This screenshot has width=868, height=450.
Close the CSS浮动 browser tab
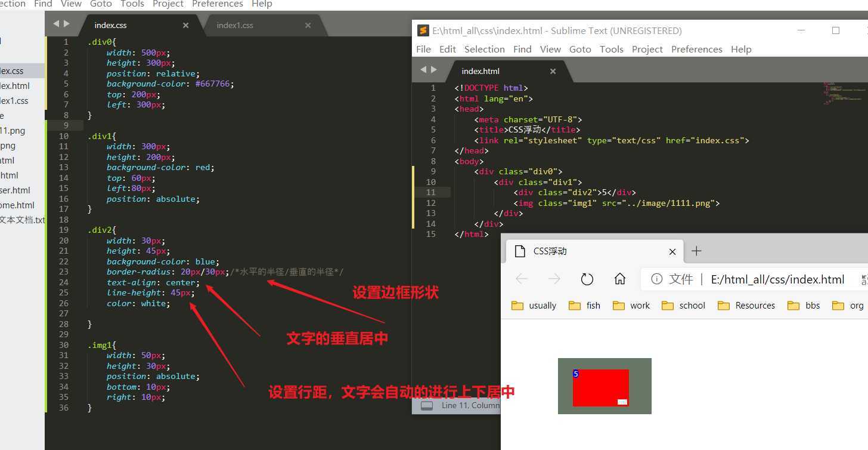[x=672, y=252]
